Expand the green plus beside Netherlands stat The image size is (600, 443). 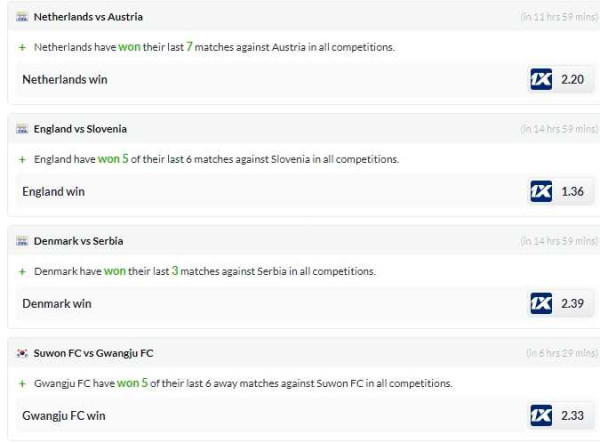[x=22, y=47]
